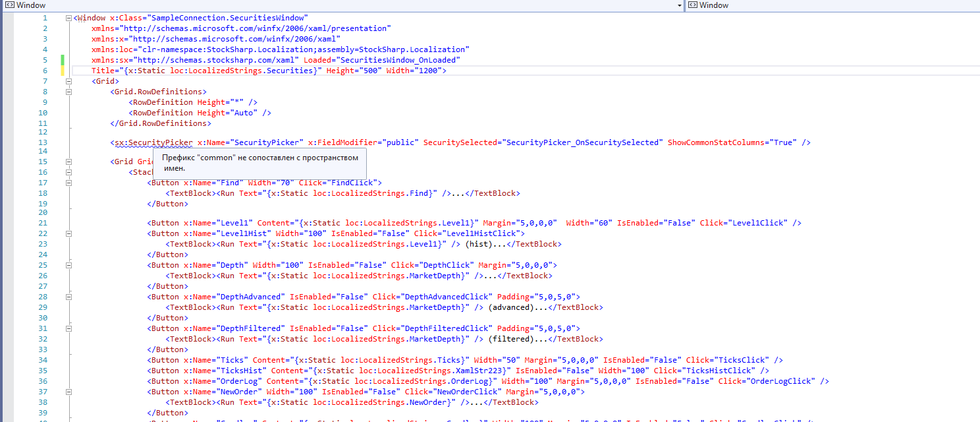Image resolution: width=980 pixels, height=422 pixels.
Task: Open the left Window navigation dropdown arrow
Action: tap(679, 5)
